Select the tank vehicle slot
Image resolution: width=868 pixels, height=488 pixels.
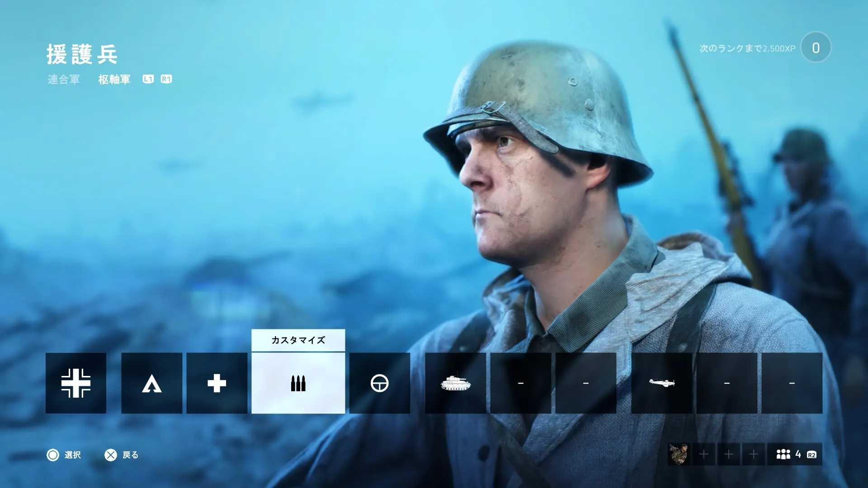pyautogui.click(x=455, y=383)
